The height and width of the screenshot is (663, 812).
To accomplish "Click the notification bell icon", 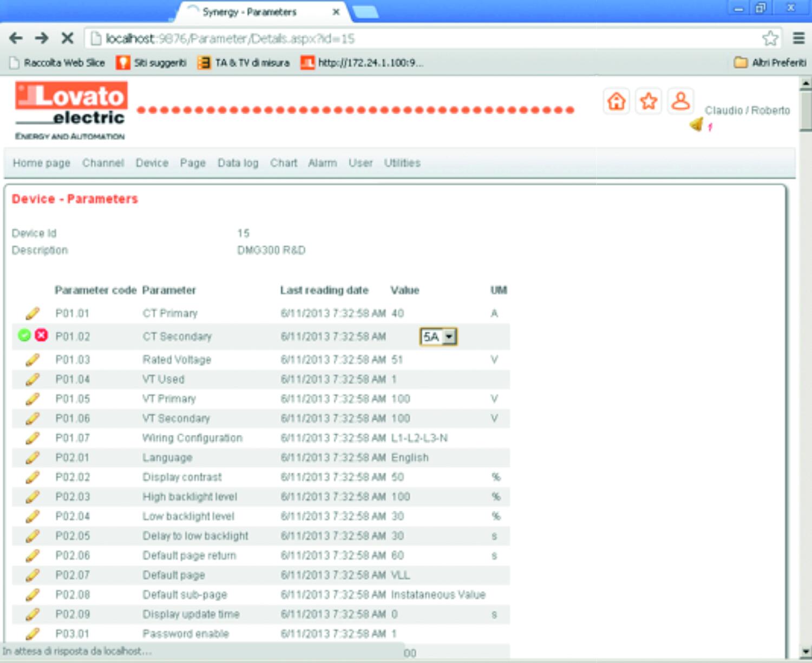I will pyautogui.click(x=697, y=123).
